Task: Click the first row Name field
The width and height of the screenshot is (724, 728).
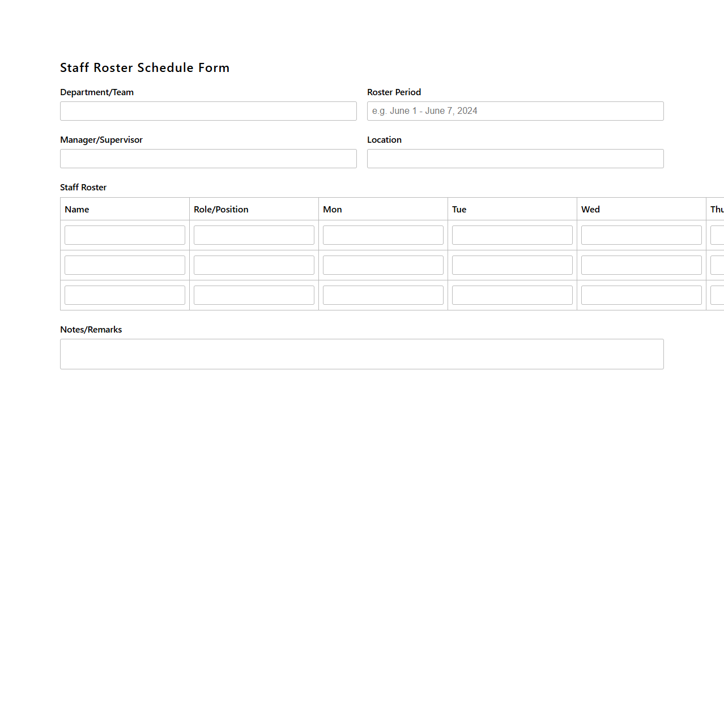Action: click(125, 235)
